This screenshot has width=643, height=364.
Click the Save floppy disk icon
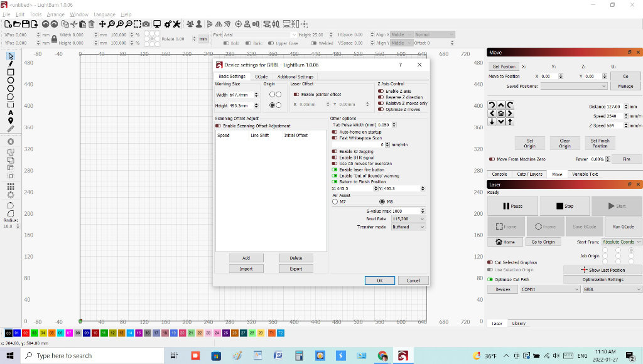coord(25,24)
